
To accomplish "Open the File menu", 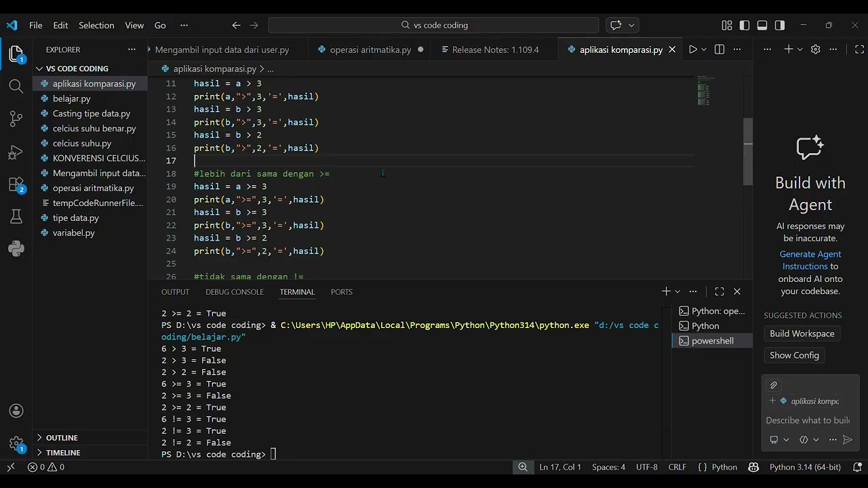I will (x=36, y=25).
